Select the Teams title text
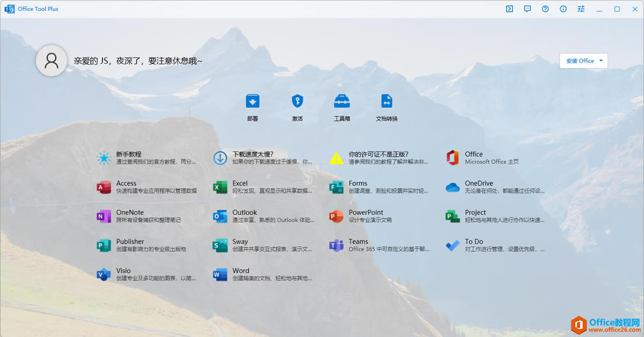Viewport: 644px width, 337px height. (x=358, y=242)
